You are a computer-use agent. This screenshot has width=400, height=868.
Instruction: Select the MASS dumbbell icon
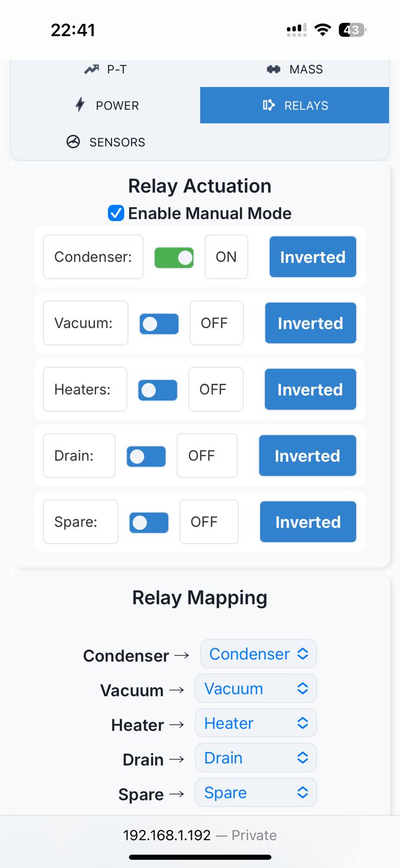(x=273, y=69)
